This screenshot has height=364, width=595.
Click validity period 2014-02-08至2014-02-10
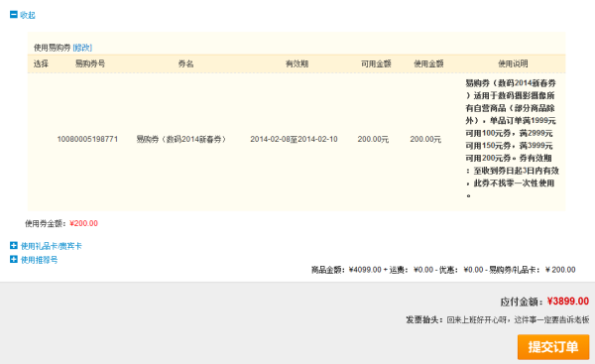294,139
